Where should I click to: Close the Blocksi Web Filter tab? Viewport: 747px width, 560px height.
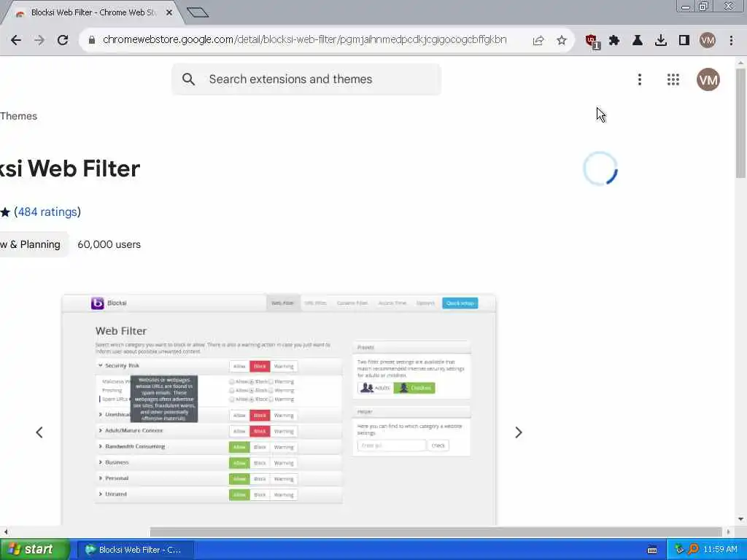click(x=169, y=13)
